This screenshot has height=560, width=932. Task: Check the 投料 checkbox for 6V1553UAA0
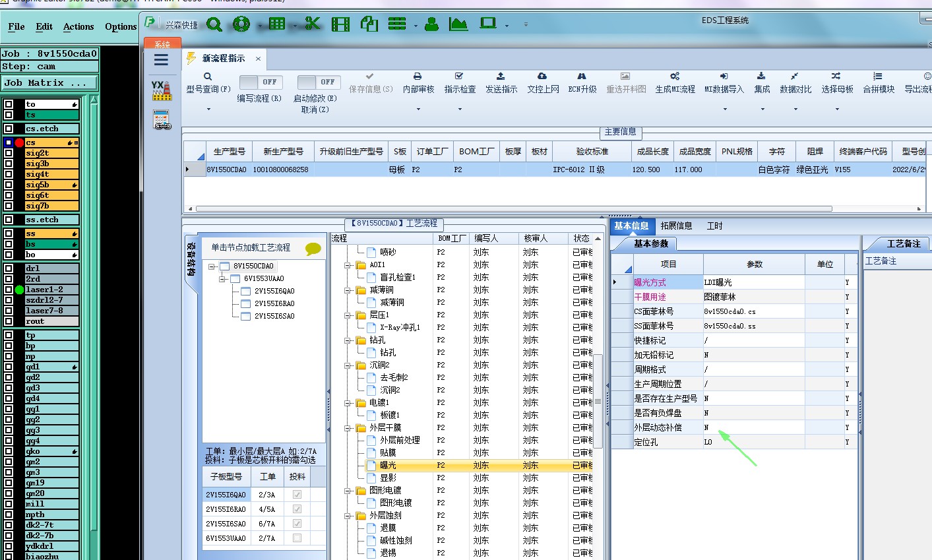coord(297,538)
